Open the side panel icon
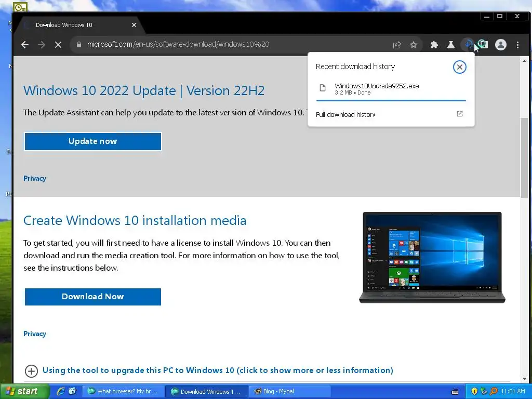The height and width of the screenshot is (399, 532). click(x=483, y=45)
